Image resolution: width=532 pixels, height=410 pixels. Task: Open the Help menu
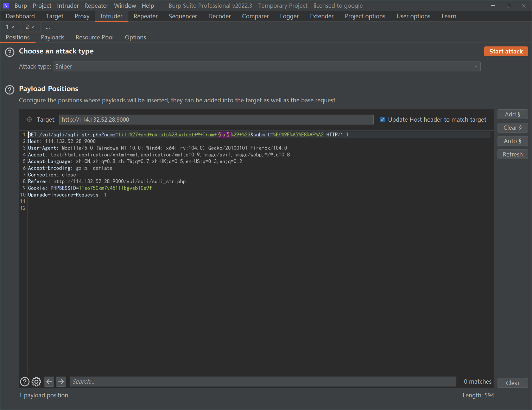click(x=148, y=6)
